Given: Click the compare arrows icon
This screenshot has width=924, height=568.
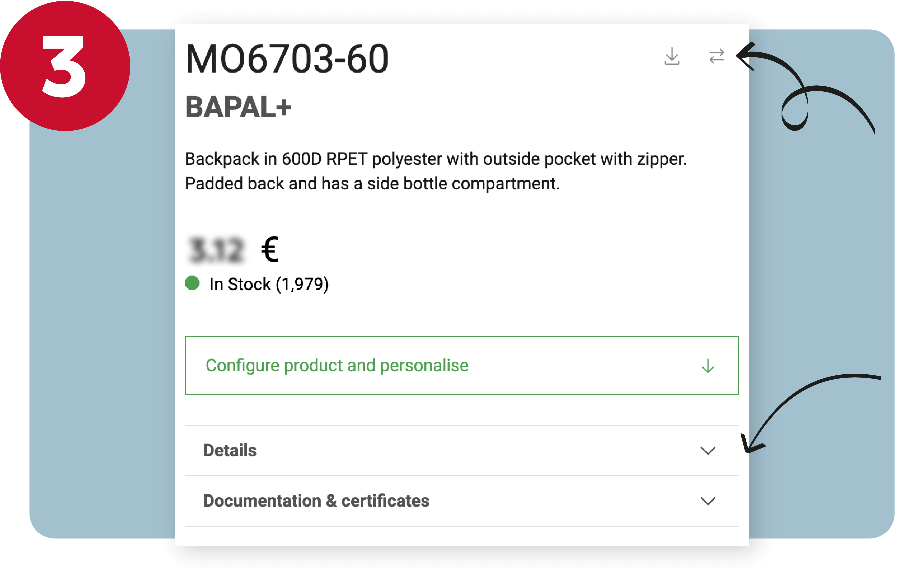Looking at the screenshot, I should pyautogui.click(x=717, y=56).
